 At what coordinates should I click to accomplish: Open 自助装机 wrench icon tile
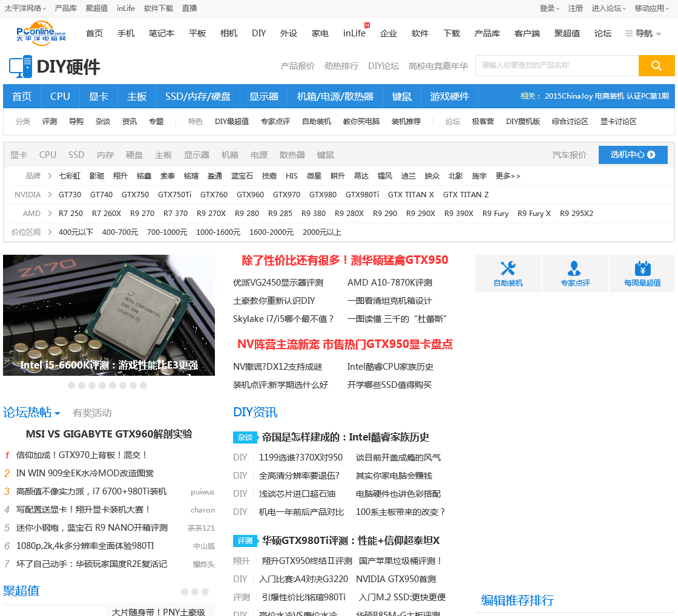point(508,274)
